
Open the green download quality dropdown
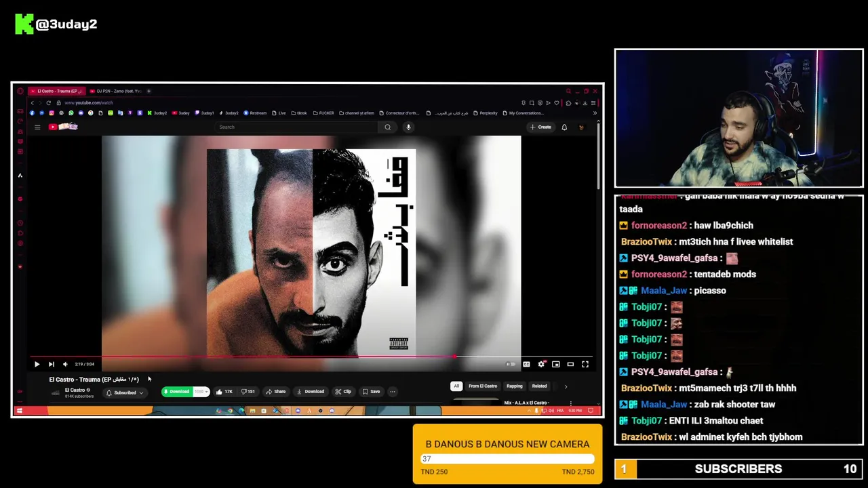pos(201,392)
